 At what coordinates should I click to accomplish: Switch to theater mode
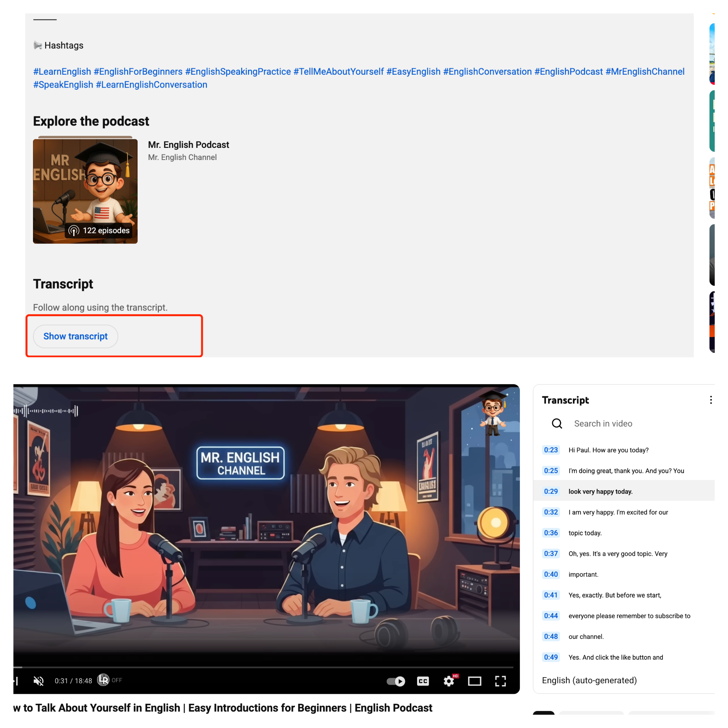pos(474,681)
